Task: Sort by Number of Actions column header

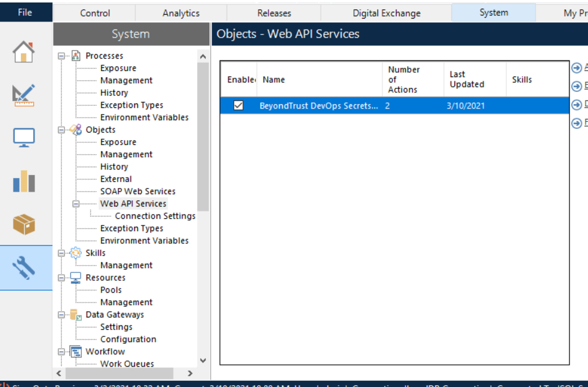Action: click(413, 79)
